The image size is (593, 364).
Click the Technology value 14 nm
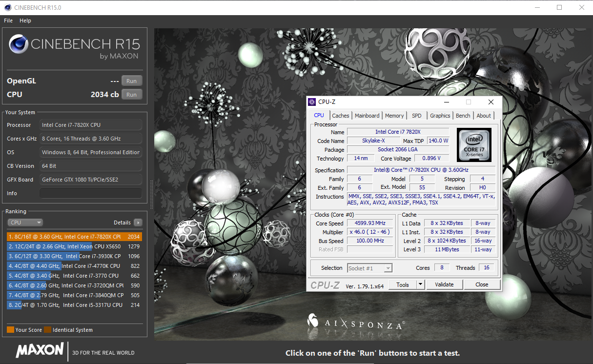point(361,158)
